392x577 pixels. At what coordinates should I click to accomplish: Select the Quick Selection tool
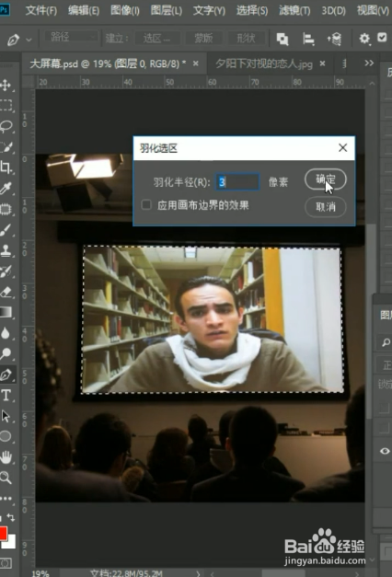point(6,147)
